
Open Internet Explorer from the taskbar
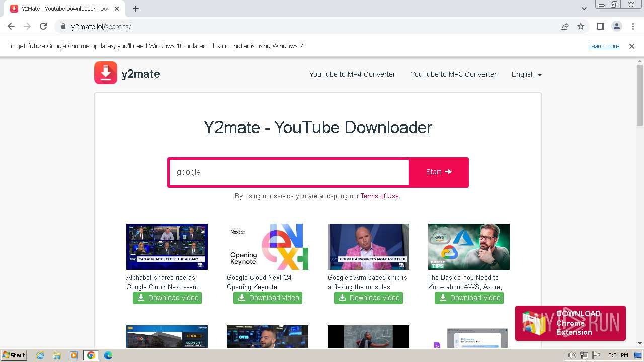pyautogui.click(x=40, y=355)
